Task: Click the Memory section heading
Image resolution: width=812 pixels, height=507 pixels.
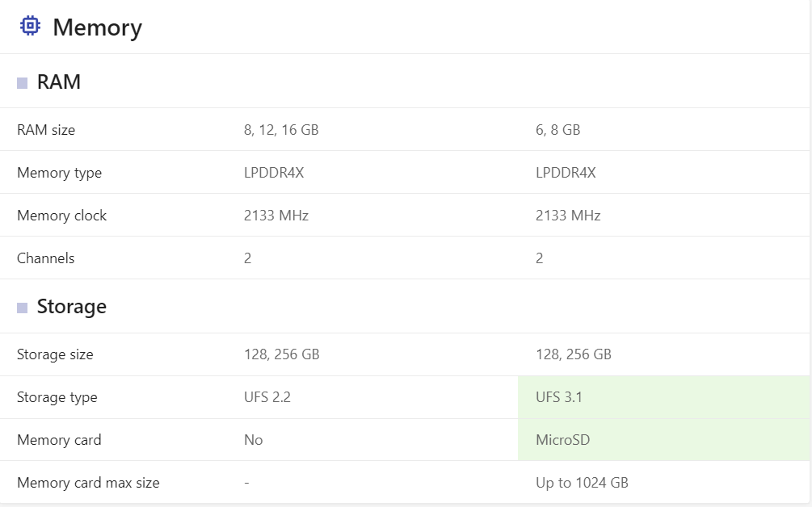Action: click(x=97, y=27)
